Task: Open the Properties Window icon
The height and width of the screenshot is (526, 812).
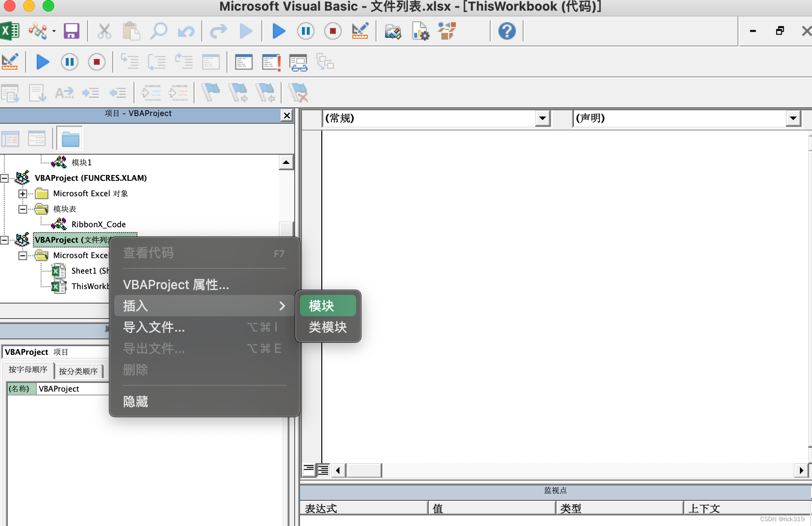Action: point(420,31)
